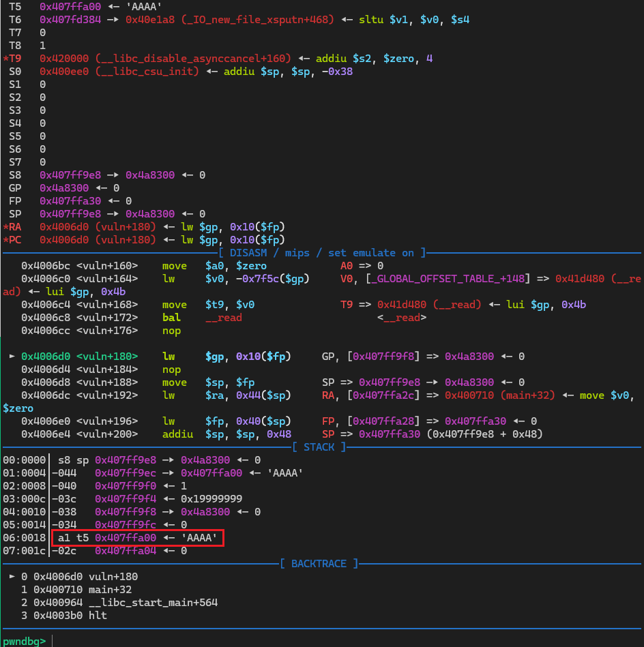Click the red-boxed stack entry with 'AAAA'

138,538
